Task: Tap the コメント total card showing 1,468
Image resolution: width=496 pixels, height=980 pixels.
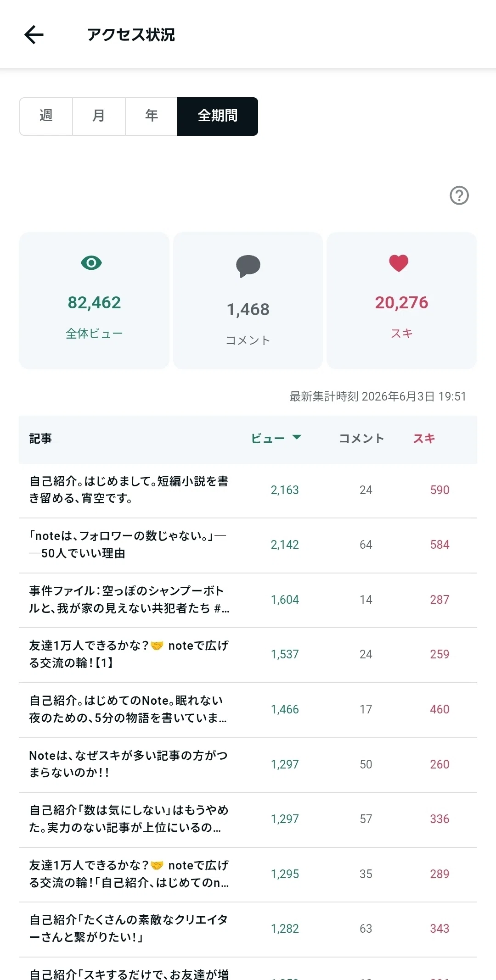Action: click(x=248, y=301)
